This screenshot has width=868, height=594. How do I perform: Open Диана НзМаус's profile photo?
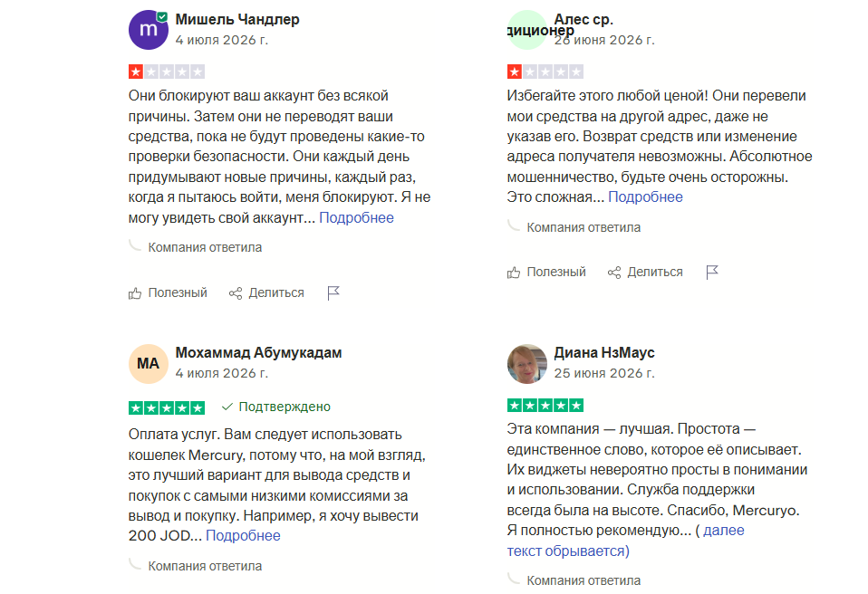coord(527,363)
